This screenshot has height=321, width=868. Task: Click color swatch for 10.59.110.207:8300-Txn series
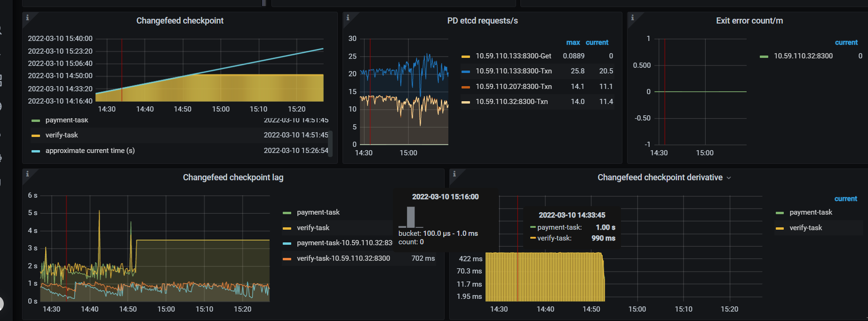click(x=466, y=87)
